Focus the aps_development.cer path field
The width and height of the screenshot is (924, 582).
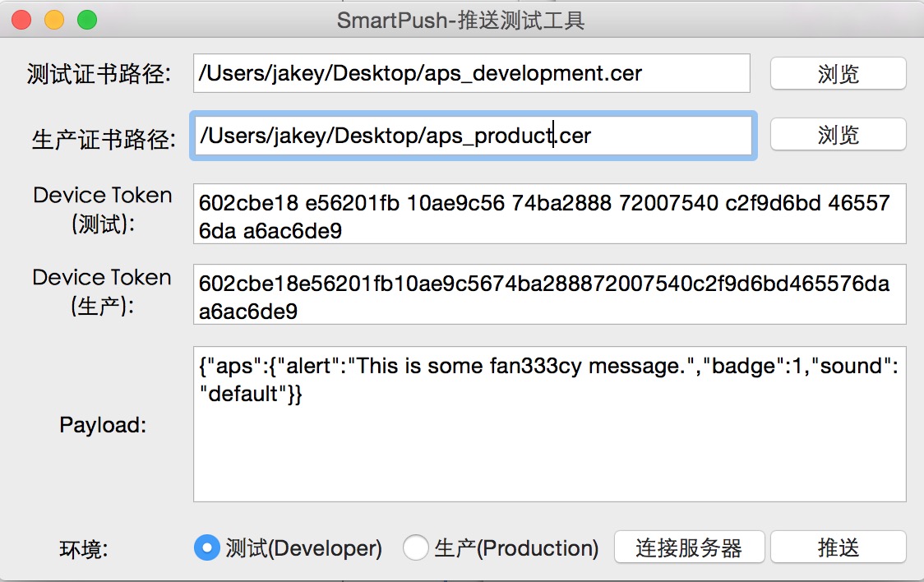[x=472, y=74]
